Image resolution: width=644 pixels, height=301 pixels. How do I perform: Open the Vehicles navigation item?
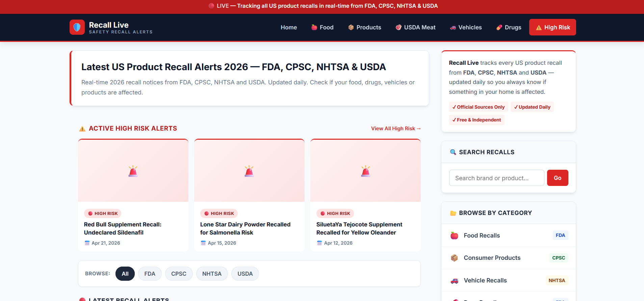[466, 27]
